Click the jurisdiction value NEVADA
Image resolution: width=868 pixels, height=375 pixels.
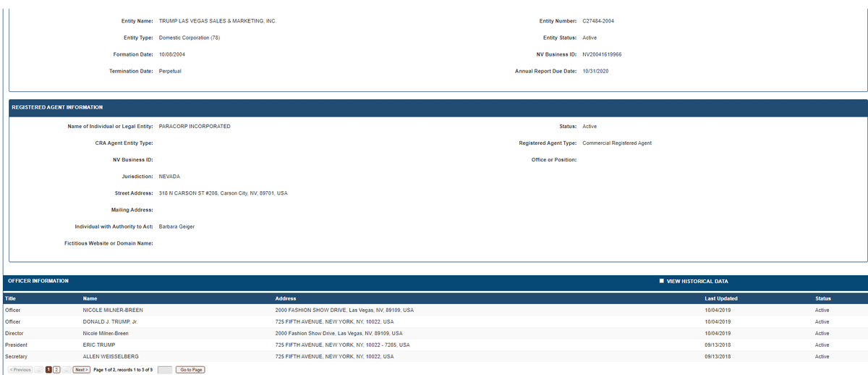coord(169,177)
